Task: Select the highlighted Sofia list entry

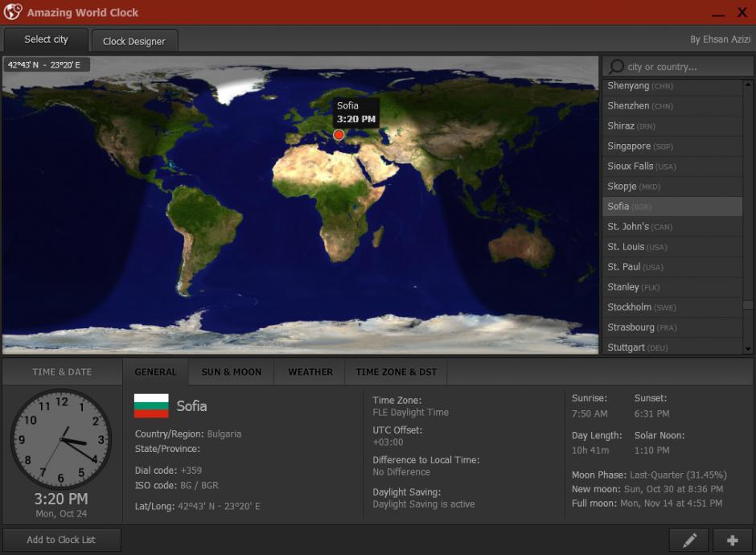Action: click(672, 207)
